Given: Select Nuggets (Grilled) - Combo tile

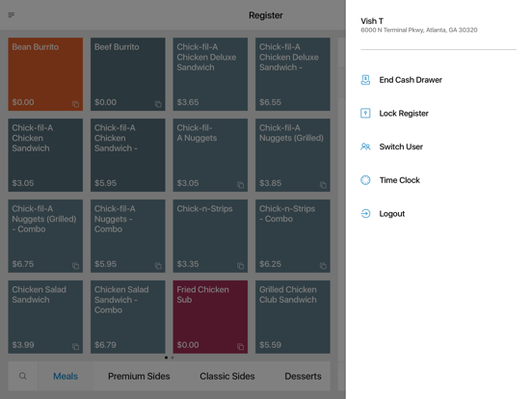Looking at the screenshot, I should tap(45, 236).
